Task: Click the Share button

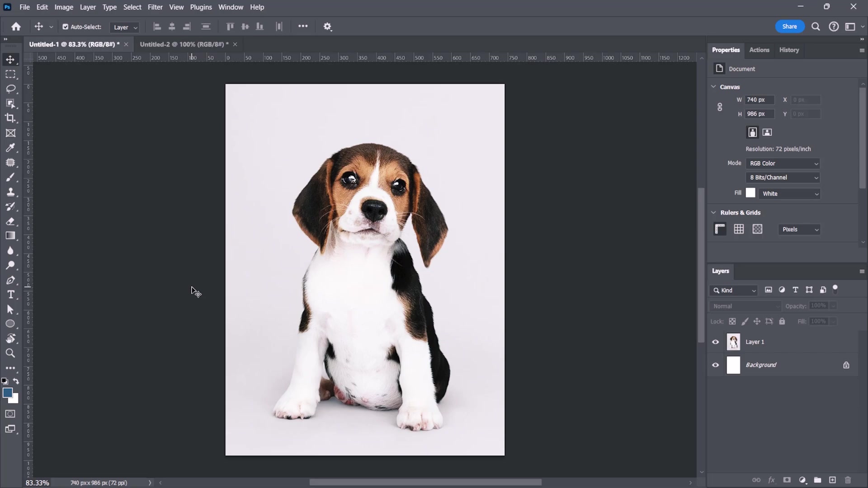Action: coord(790,27)
